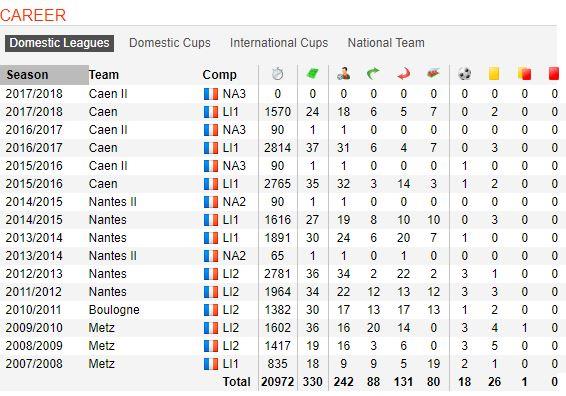
Task: Click the red substituted-out arrow icon
Action: 404,74
